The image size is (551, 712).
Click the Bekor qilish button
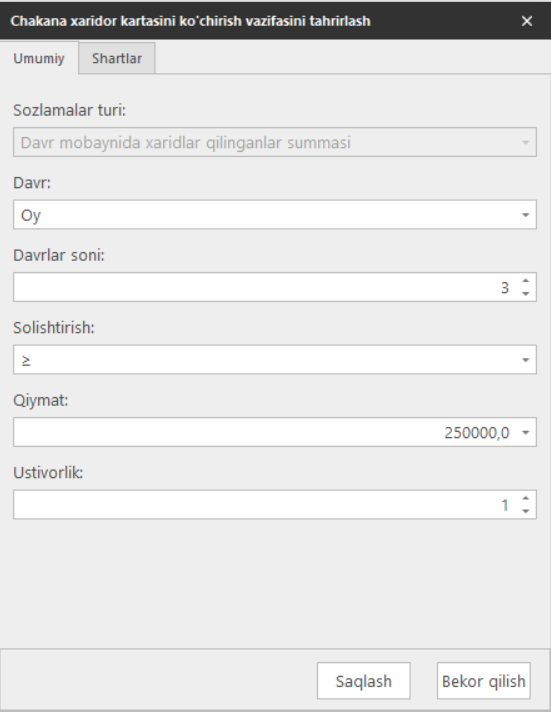[483, 681]
